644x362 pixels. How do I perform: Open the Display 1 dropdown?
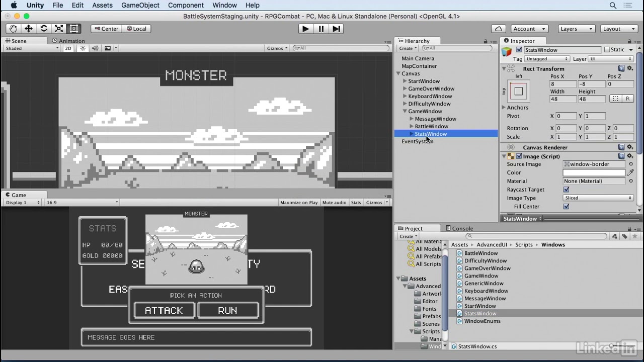click(x=23, y=202)
